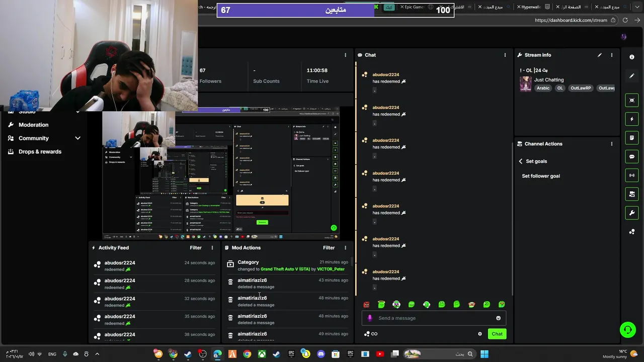This screenshot has height=362, width=644.
Task: Click the Send a message field
Action: pyautogui.click(x=433, y=318)
